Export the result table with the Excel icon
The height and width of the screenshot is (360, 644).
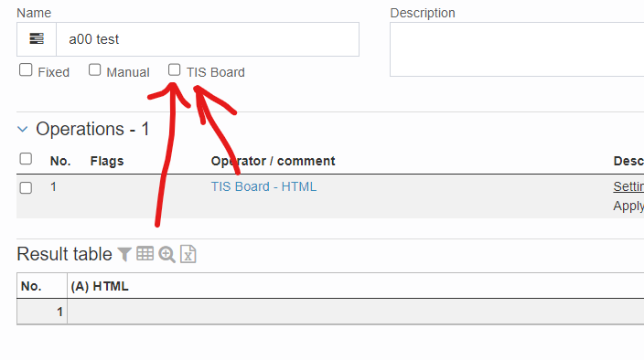click(x=188, y=254)
